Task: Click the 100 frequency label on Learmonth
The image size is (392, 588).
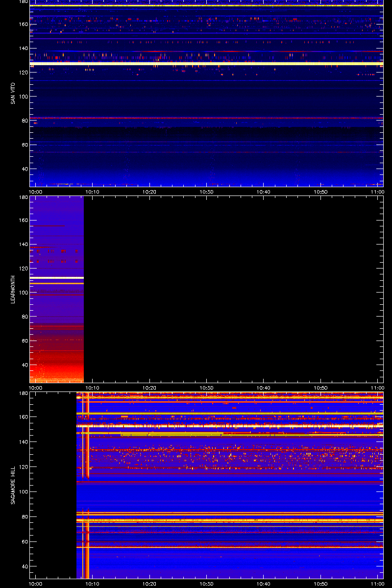Action: [x=23, y=293]
